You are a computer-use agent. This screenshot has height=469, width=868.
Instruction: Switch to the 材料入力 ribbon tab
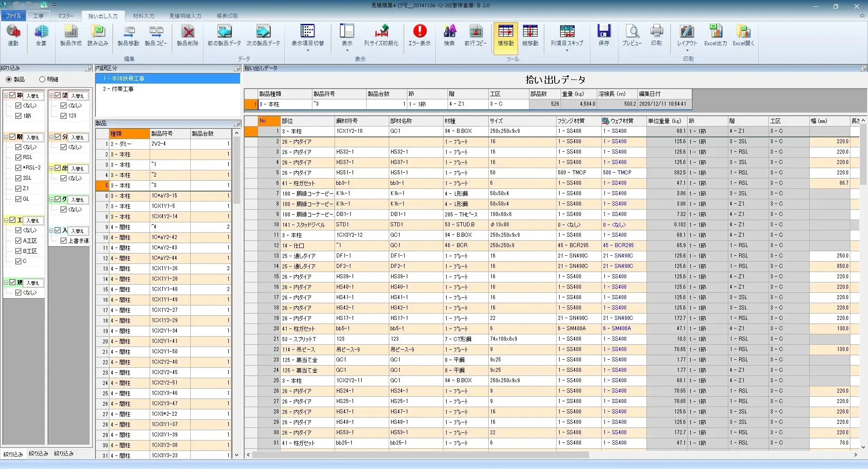coord(144,16)
